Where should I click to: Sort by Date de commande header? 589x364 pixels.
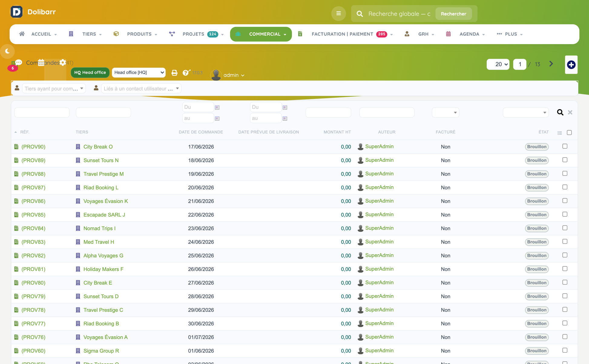pos(201,132)
